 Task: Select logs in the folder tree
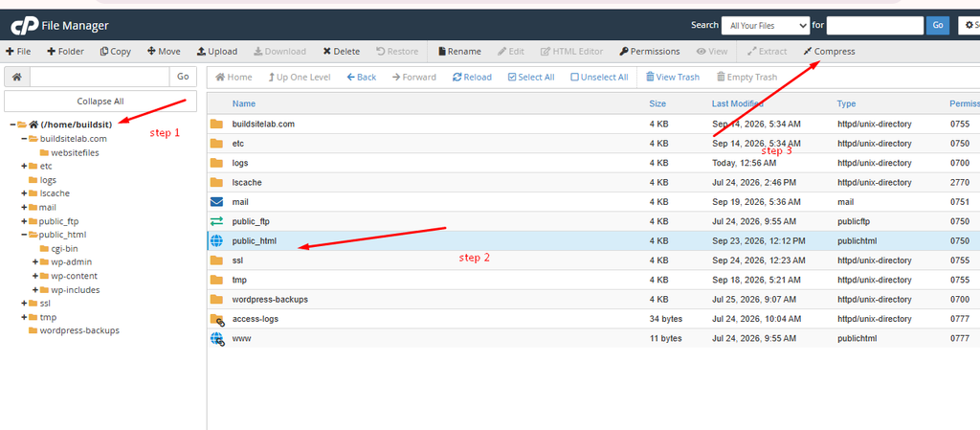(x=48, y=180)
